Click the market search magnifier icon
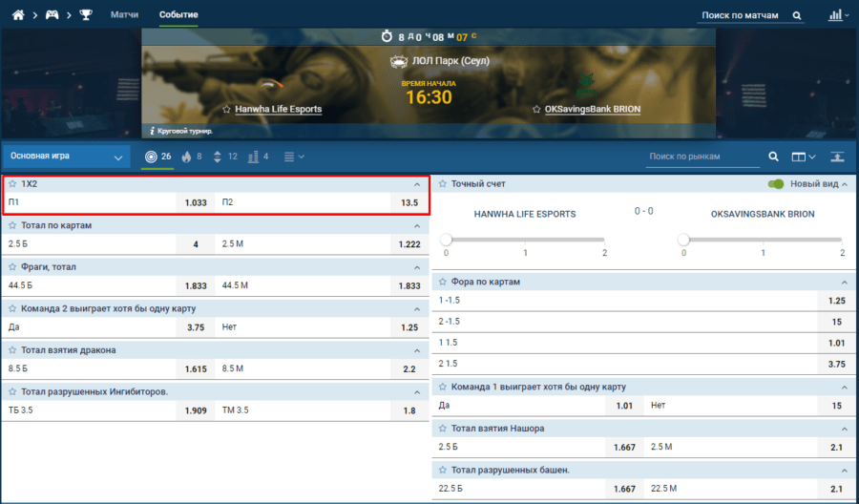The height and width of the screenshot is (504, 859). tap(774, 157)
